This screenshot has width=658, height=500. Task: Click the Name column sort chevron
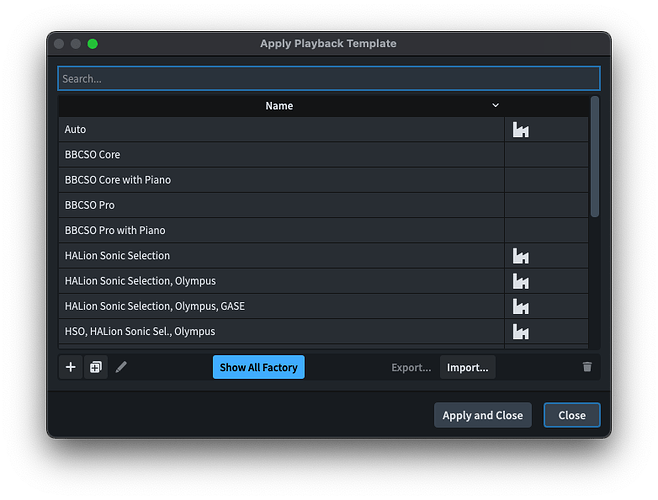496,105
